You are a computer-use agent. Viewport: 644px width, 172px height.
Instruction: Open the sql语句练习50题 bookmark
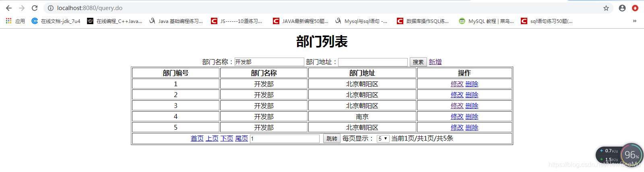[x=547, y=21]
